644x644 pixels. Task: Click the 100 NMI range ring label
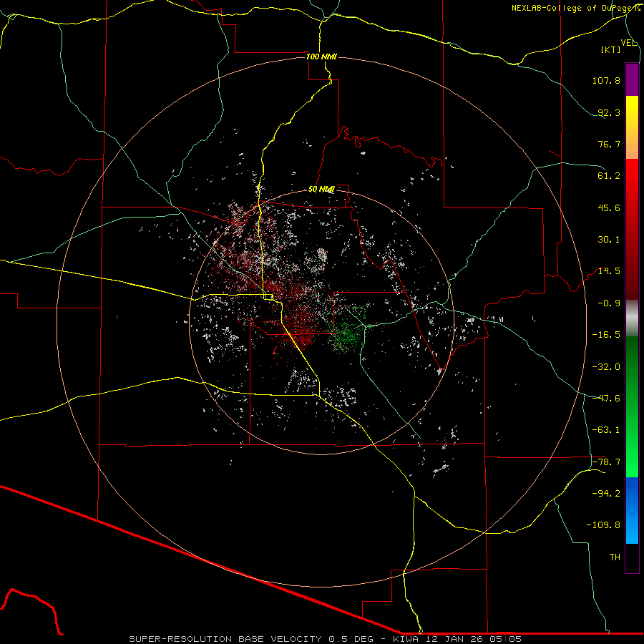[x=321, y=57]
